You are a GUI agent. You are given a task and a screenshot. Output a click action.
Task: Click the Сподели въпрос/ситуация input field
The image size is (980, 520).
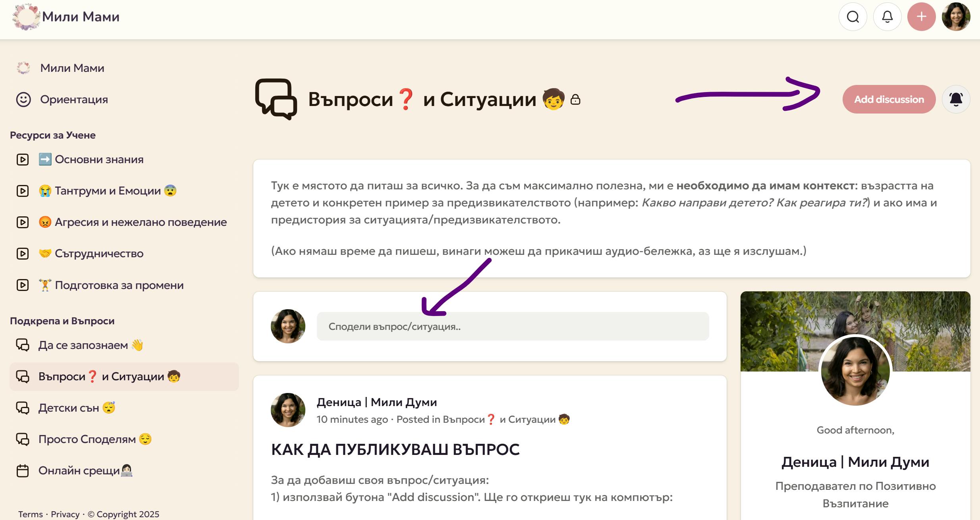point(512,326)
